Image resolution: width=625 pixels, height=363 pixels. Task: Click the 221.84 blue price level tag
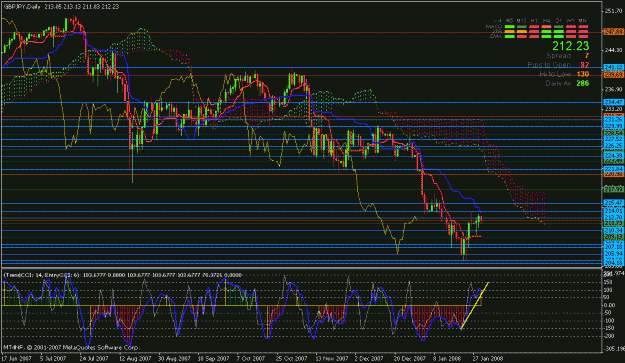pyautogui.click(x=613, y=169)
